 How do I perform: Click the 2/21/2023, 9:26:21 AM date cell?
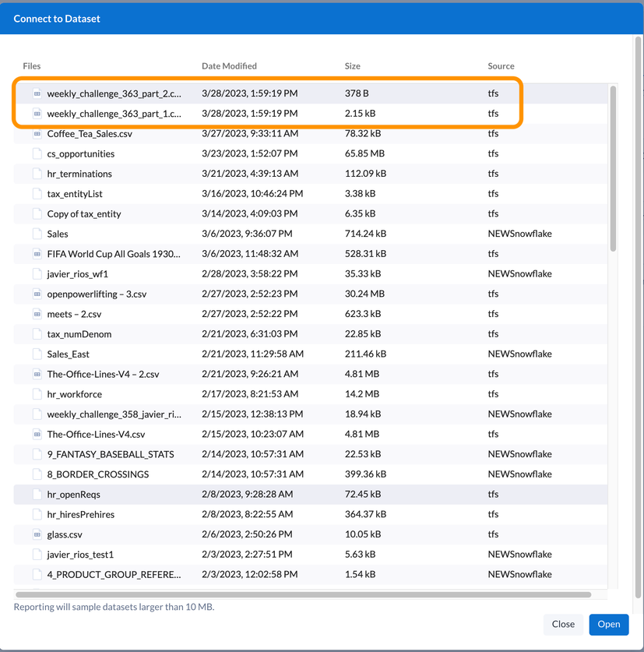pyautogui.click(x=250, y=374)
